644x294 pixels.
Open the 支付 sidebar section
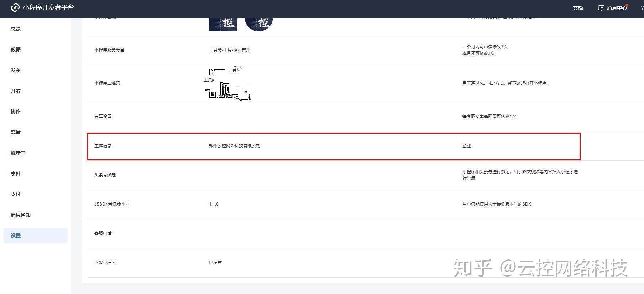pos(16,194)
